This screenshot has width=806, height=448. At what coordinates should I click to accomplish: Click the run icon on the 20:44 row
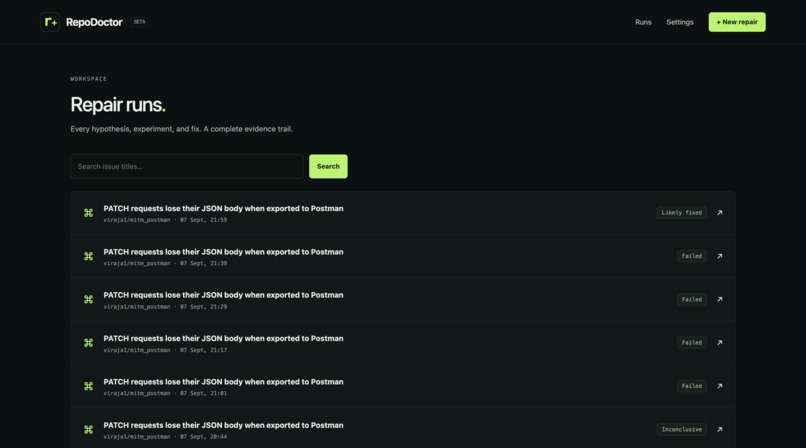tap(88, 430)
